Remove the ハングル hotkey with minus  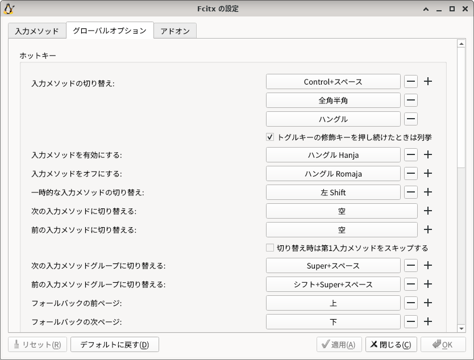[411, 119]
